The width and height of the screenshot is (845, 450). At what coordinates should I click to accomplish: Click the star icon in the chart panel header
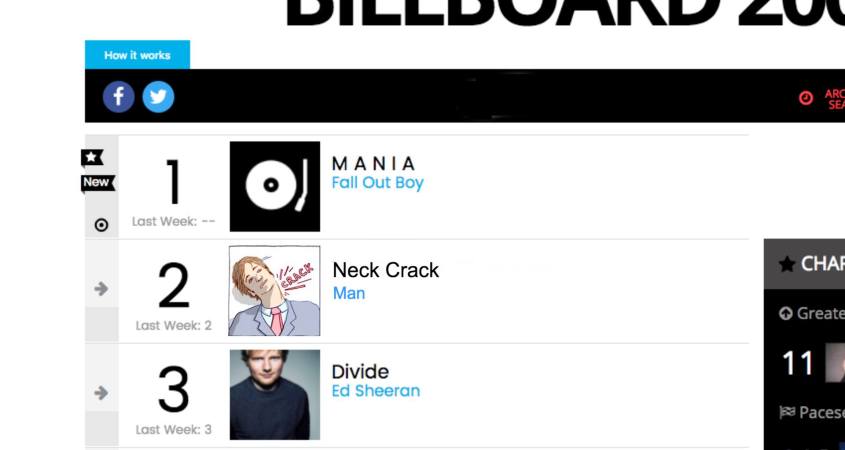[787, 265]
